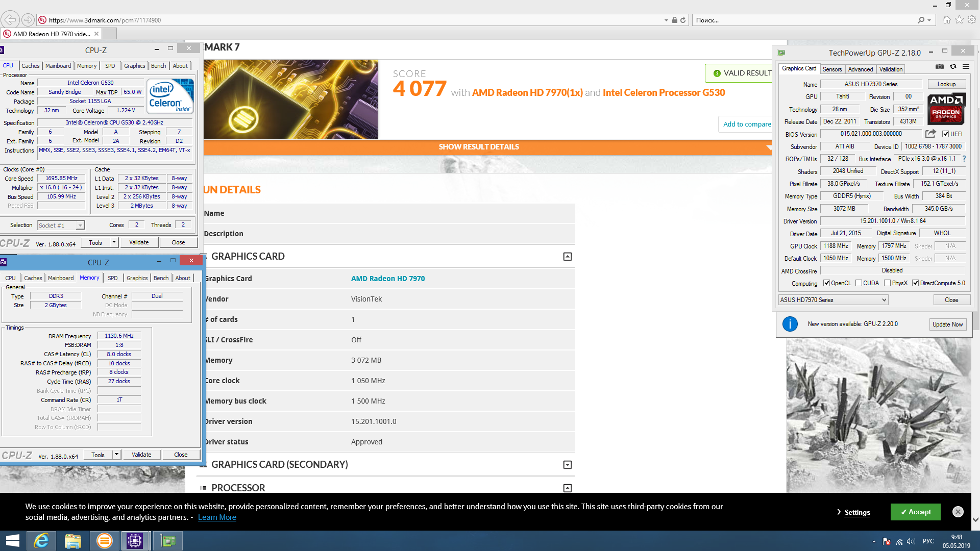Image resolution: width=980 pixels, height=551 pixels.
Task: Toggle PhysX checkbox
Action: pyautogui.click(x=888, y=283)
